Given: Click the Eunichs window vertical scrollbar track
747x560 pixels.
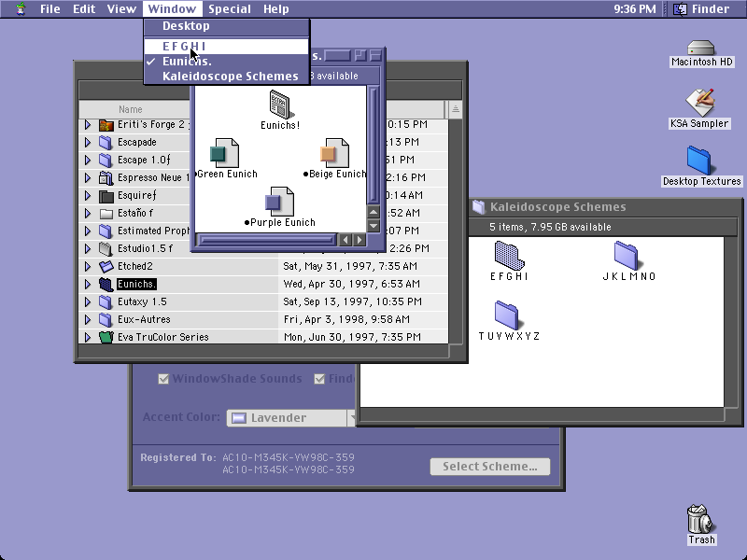Looking at the screenshot, I should click(373, 146).
